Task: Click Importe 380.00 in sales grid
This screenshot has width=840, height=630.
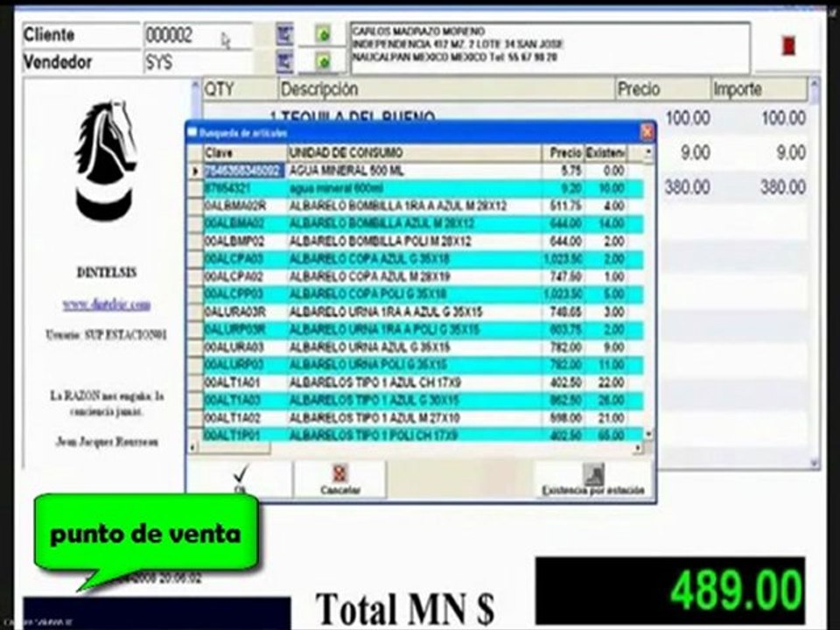Action: tap(783, 187)
